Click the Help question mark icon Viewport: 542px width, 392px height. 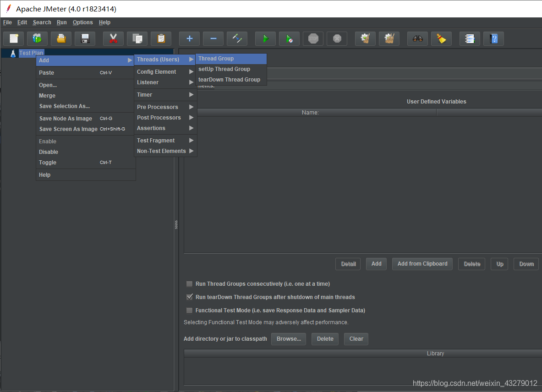tap(493, 38)
